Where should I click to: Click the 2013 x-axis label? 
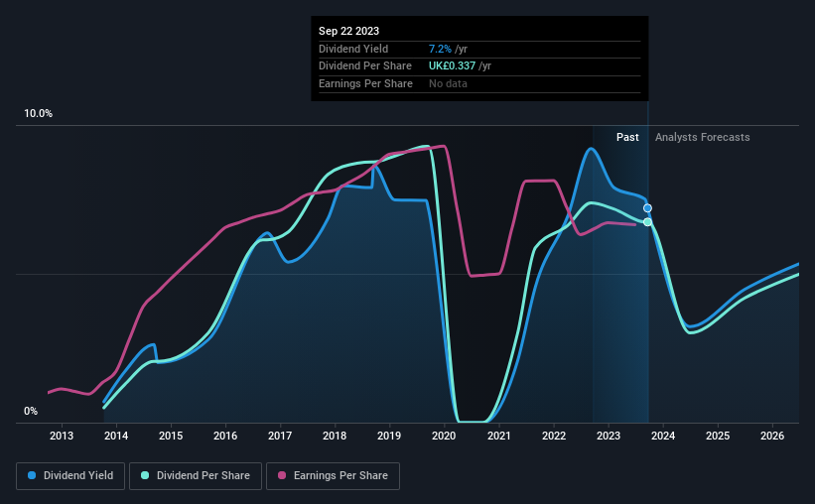coord(62,436)
